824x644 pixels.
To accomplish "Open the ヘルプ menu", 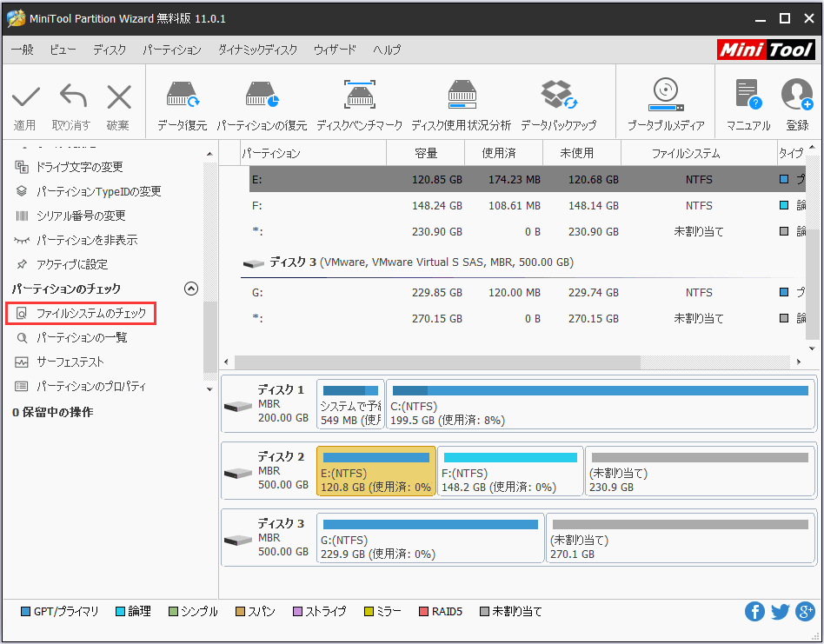I will [x=388, y=50].
